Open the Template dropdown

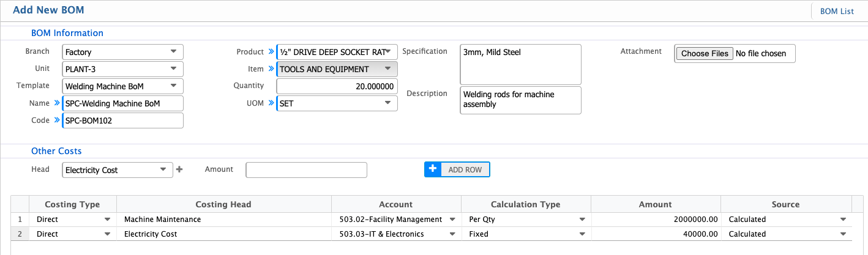point(122,86)
